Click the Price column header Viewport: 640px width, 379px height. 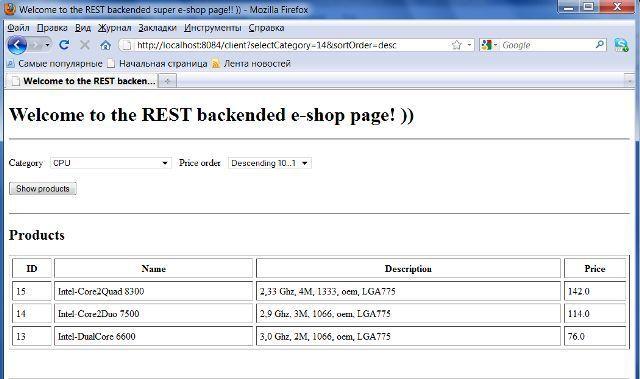pos(595,268)
